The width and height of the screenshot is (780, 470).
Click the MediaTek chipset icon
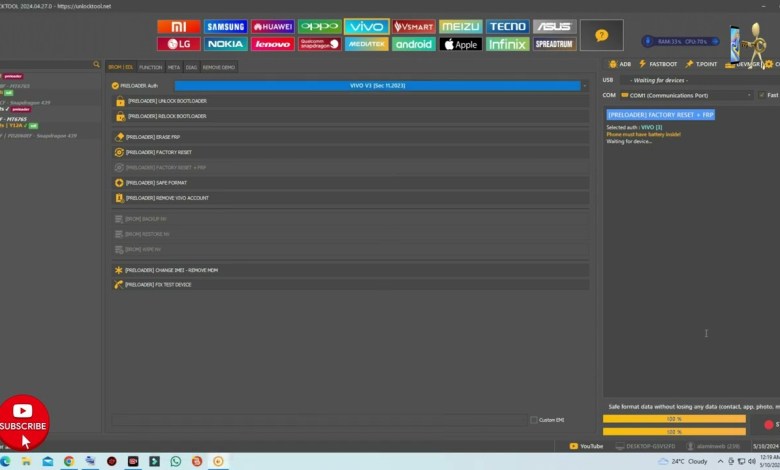(366, 44)
